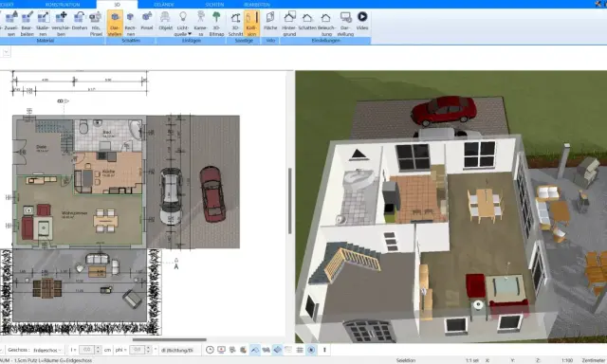607x364 pixels.
Task: Click the icon between the two highlighted bottom toggles
Action: pyautogui.click(x=266, y=350)
